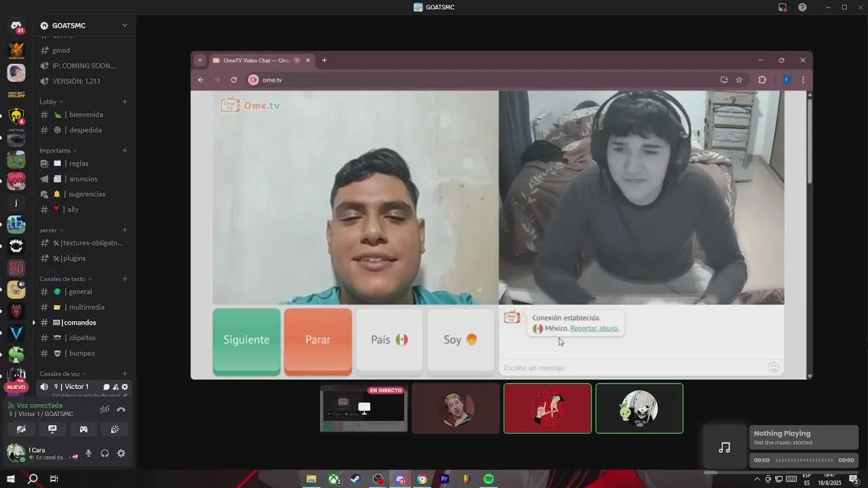This screenshot has height=488, width=868.
Task: Open the Soy gender selector
Action: coord(460,340)
